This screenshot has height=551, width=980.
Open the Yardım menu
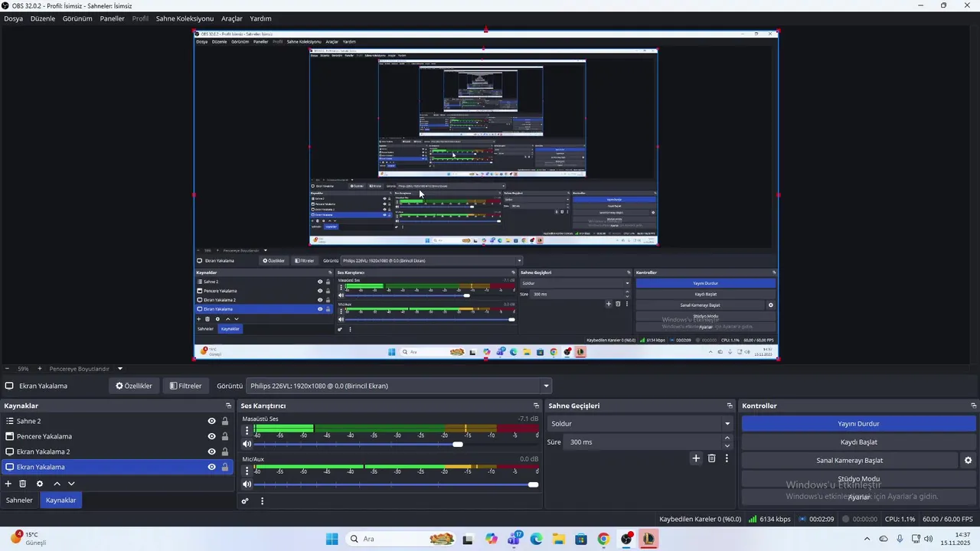click(x=260, y=18)
